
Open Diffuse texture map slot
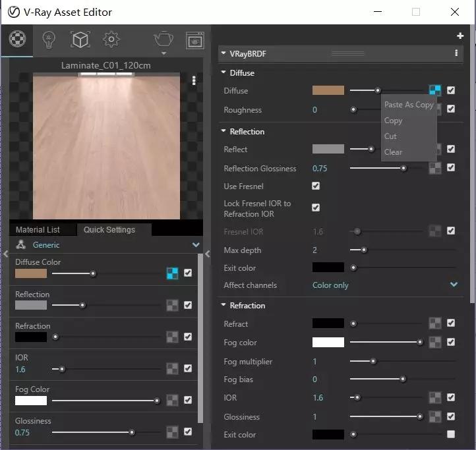pos(434,90)
